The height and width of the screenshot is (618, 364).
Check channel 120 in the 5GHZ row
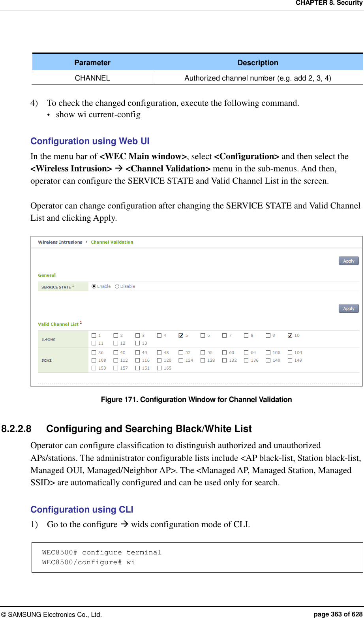pyautogui.click(x=159, y=360)
